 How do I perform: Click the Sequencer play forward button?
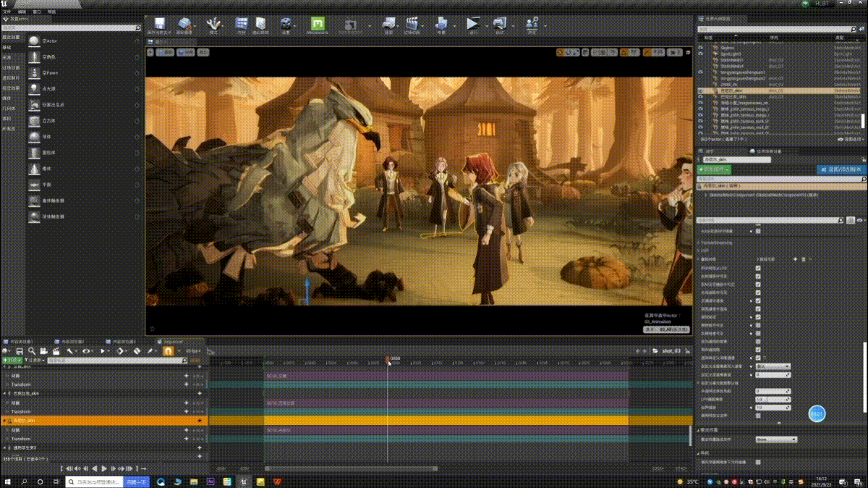[x=104, y=468]
